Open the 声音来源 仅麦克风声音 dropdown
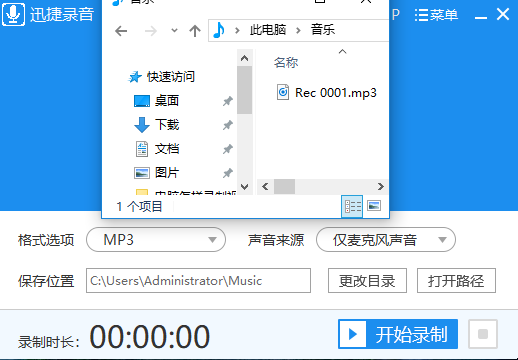 click(386, 240)
